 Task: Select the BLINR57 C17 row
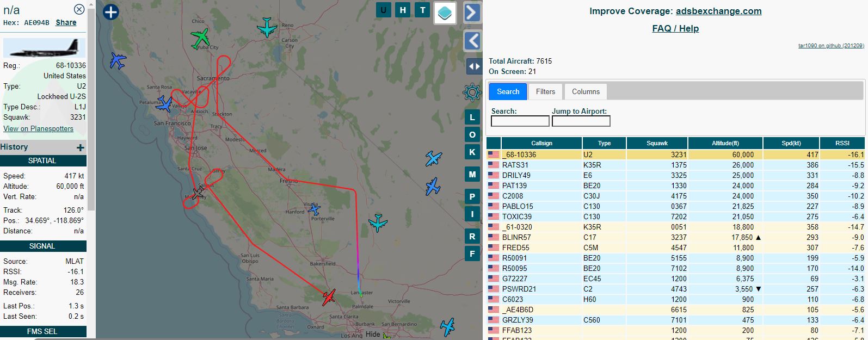pyautogui.click(x=676, y=237)
